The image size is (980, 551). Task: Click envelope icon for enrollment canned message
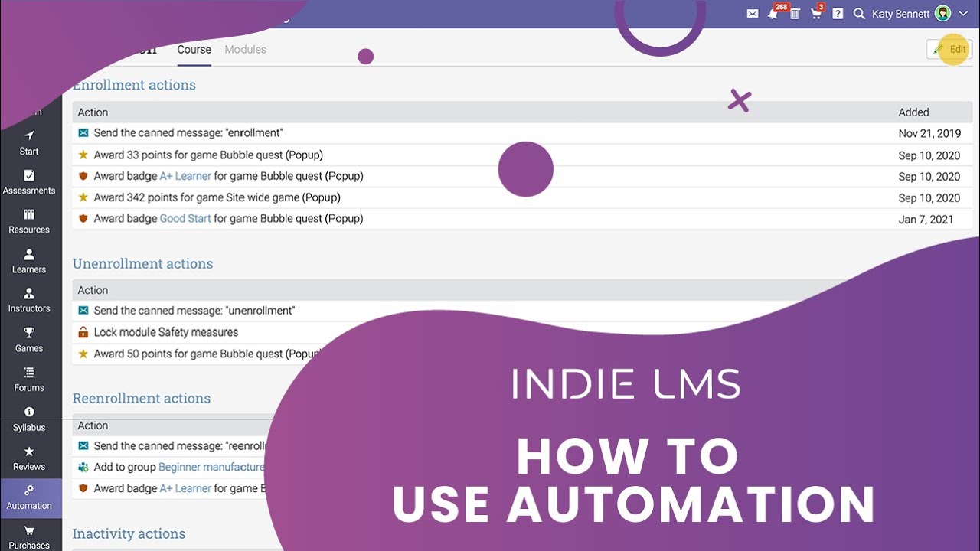click(x=83, y=133)
